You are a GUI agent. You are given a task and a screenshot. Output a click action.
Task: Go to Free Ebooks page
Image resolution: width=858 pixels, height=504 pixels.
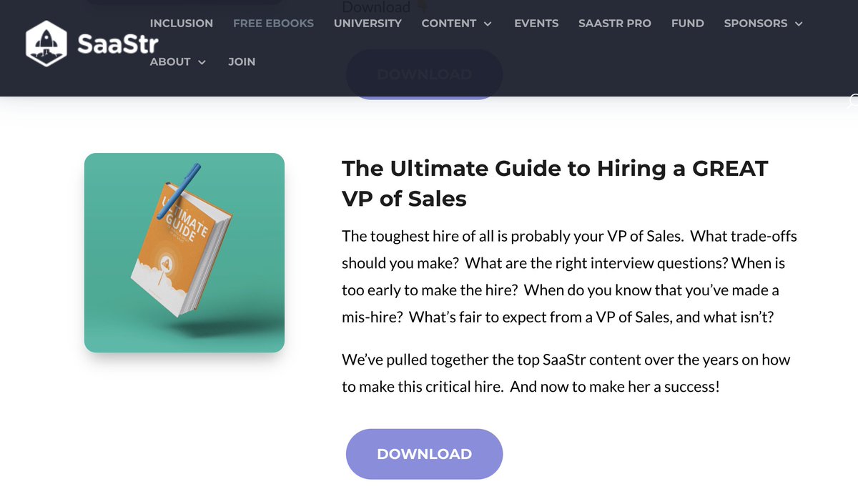click(273, 24)
